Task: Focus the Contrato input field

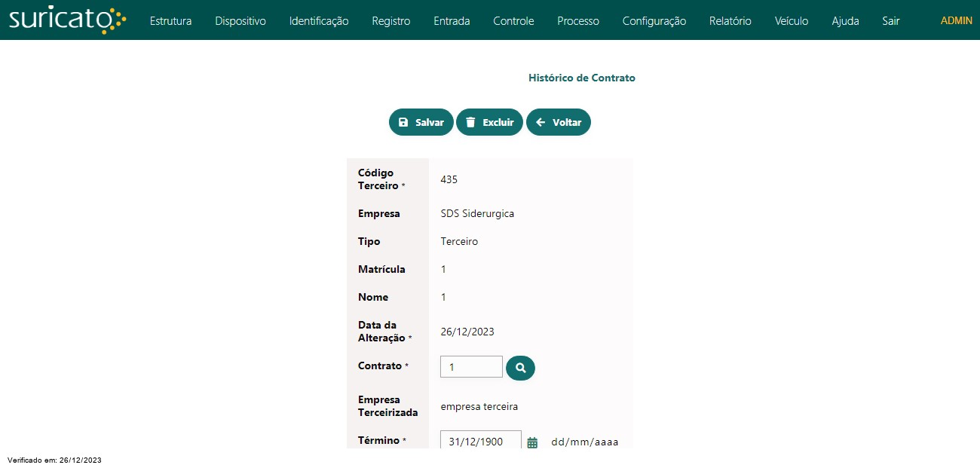Action: 471,367
